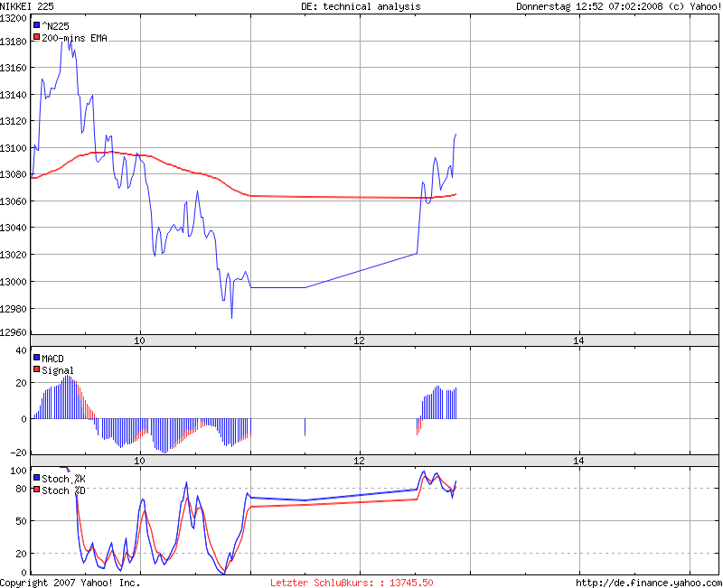The width and height of the screenshot is (723, 588).
Task: Click the Signal legend label text
Action: (x=58, y=370)
